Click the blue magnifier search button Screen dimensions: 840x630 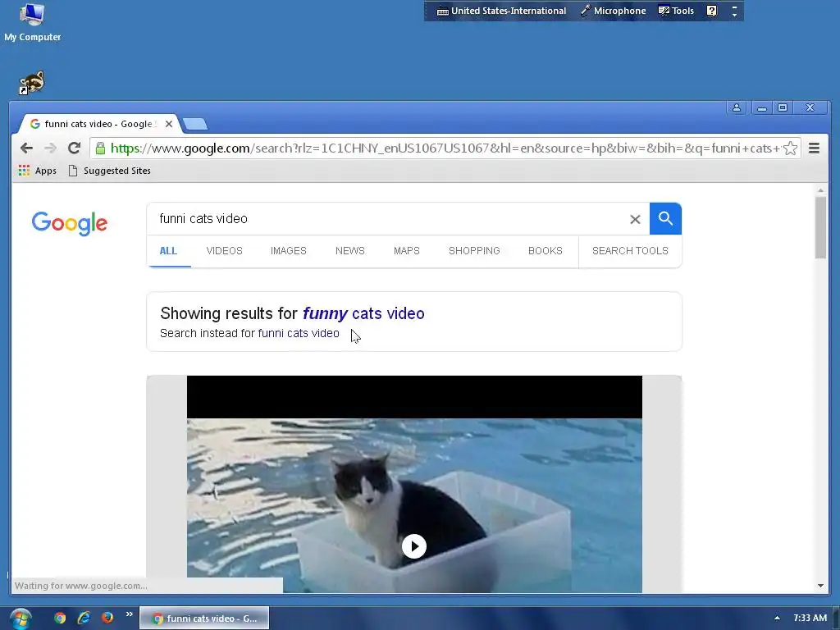tap(665, 218)
